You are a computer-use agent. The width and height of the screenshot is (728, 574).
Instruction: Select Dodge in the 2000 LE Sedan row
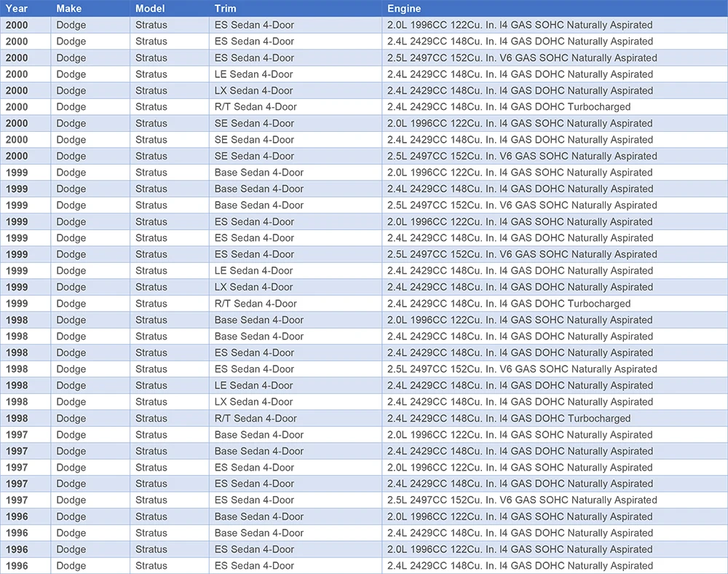[x=90, y=74]
